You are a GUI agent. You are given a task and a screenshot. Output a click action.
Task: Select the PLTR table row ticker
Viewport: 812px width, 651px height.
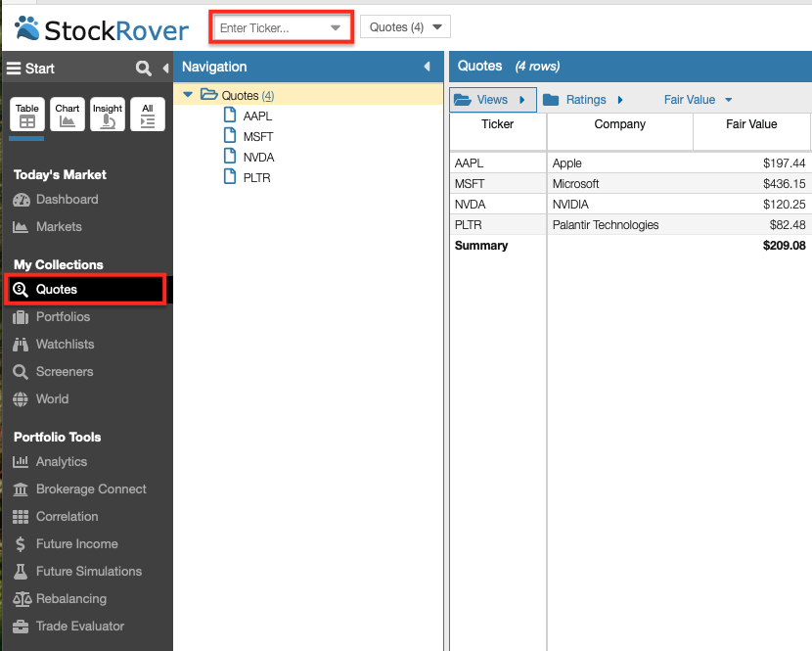469,225
